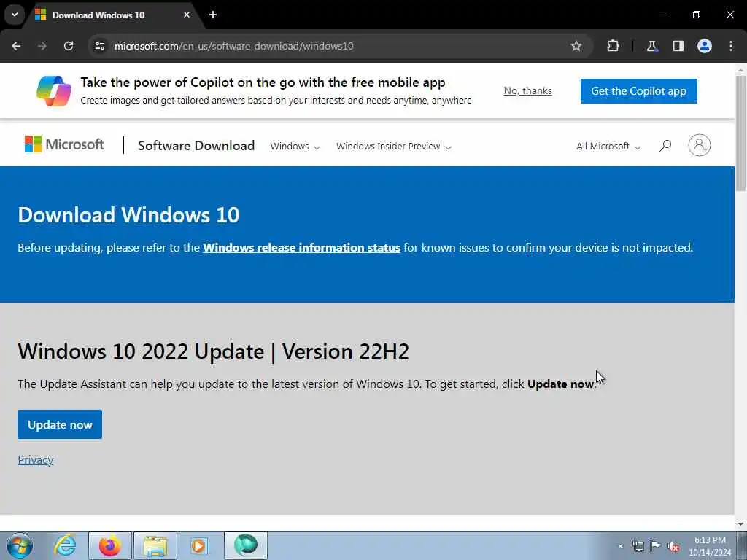Open Chrome three-dot menu
This screenshot has height=560, width=747.
731,46
